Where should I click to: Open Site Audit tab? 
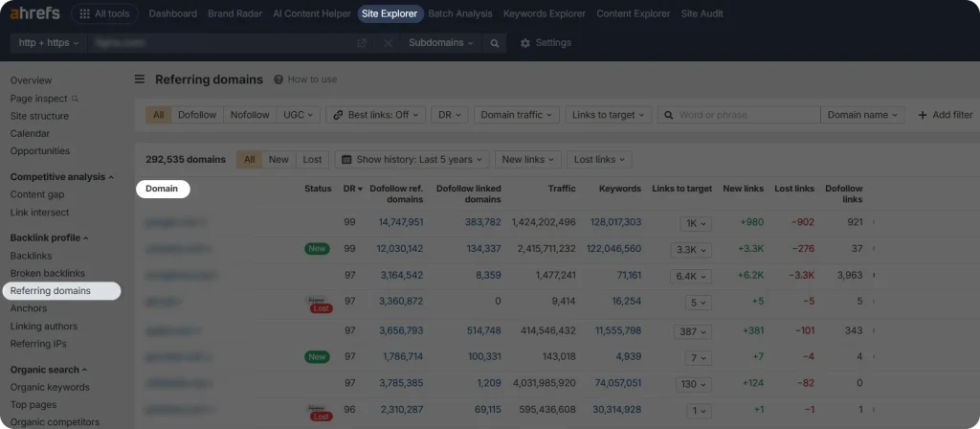(702, 13)
